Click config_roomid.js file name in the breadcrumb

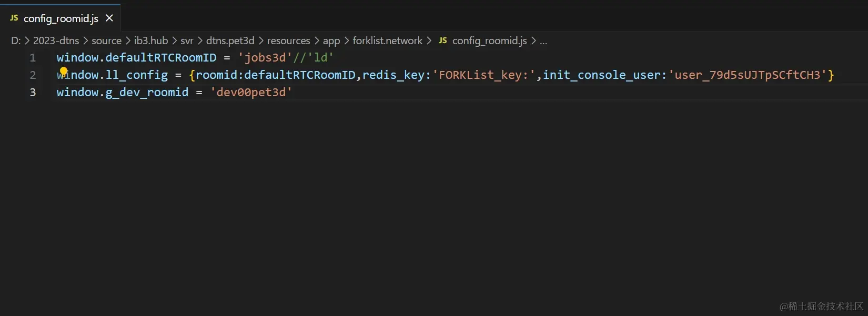coord(489,40)
